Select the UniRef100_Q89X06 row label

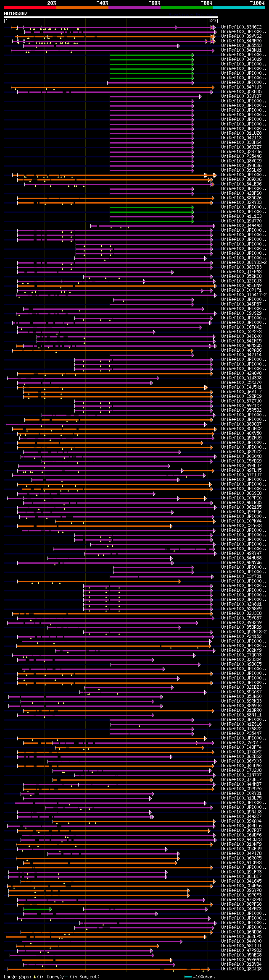[x=241, y=180]
